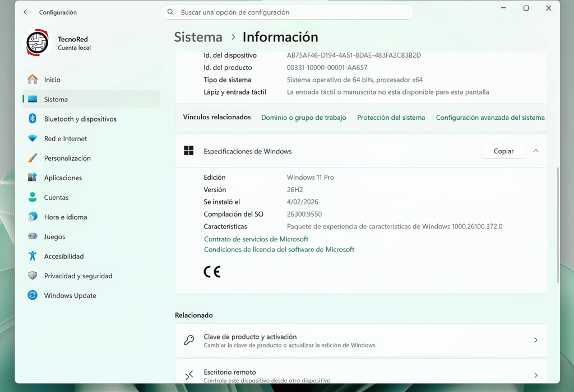The image size is (574, 392).
Task: Click the Personalización paintbrush icon
Action: click(x=33, y=158)
